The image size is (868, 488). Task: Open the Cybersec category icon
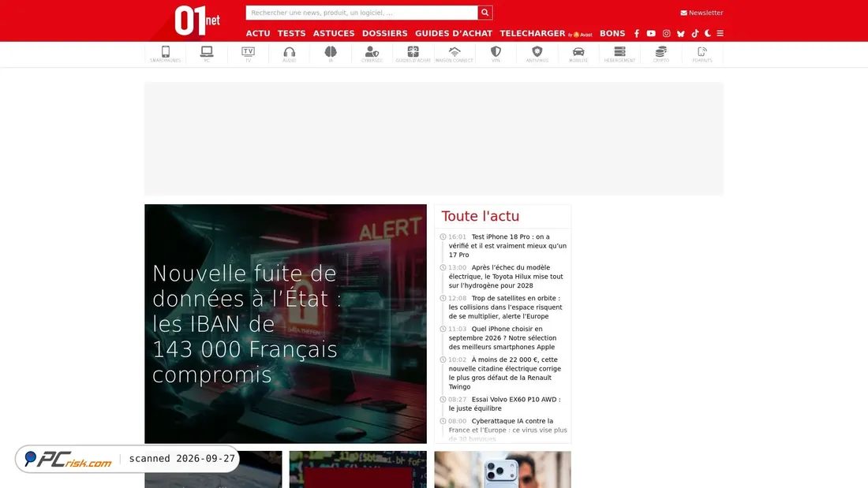pos(372,54)
